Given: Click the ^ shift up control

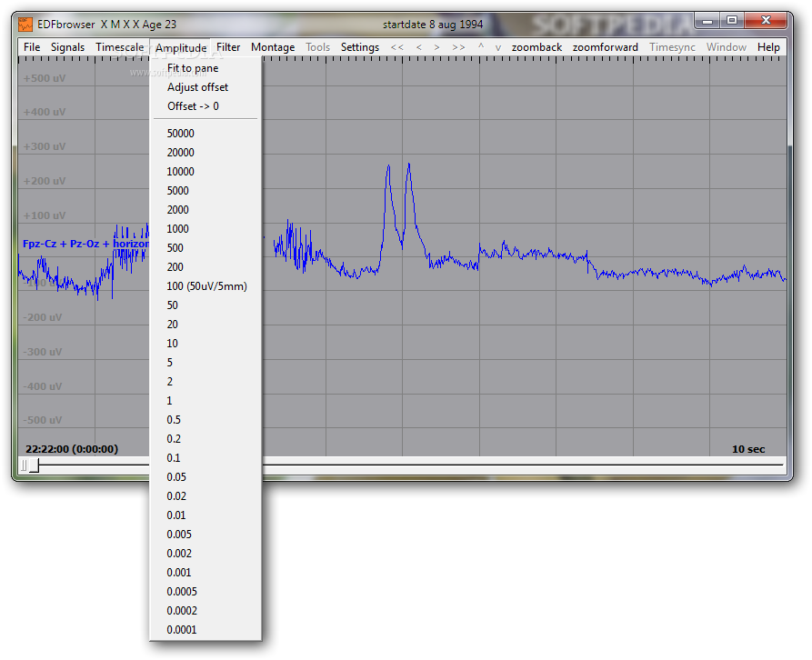Looking at the screenshot, I should 481,47.
